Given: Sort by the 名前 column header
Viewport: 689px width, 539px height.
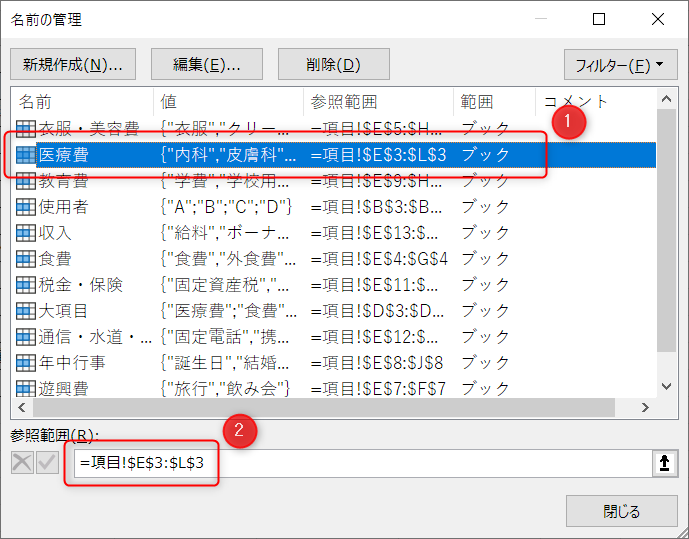Looking at the screenshot, I should pos(80,102).
